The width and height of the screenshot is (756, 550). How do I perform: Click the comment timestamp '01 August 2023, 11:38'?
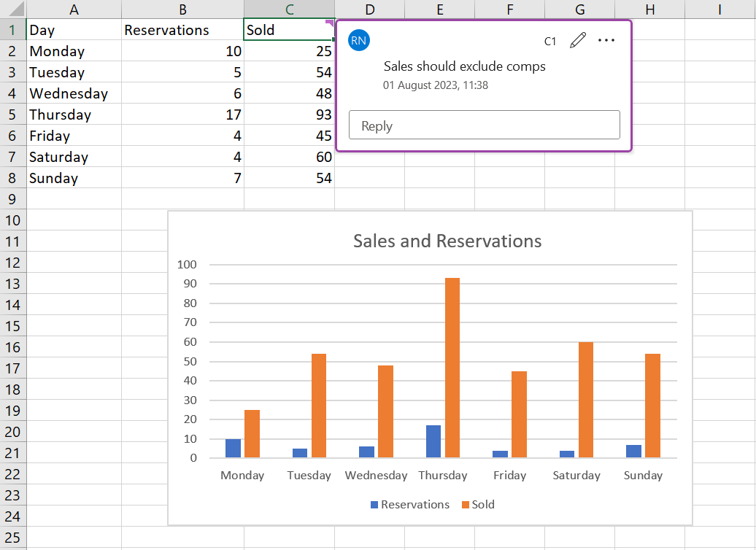(x=436, y=85)
